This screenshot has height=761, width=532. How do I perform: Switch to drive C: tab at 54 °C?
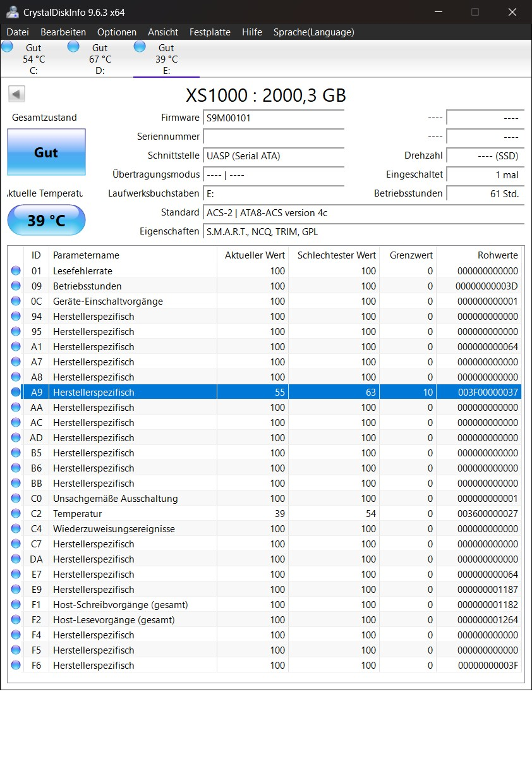[x=33, y=59]
